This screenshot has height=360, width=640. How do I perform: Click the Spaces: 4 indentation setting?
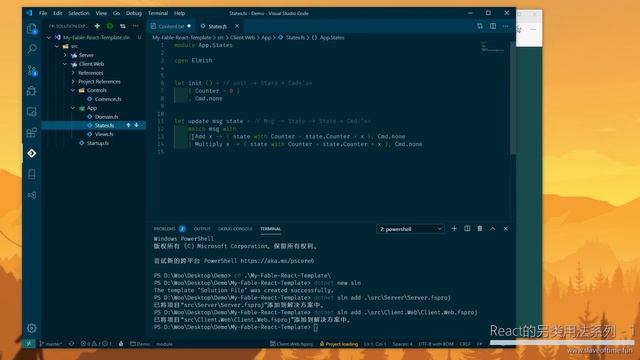(x=402, y=344)
